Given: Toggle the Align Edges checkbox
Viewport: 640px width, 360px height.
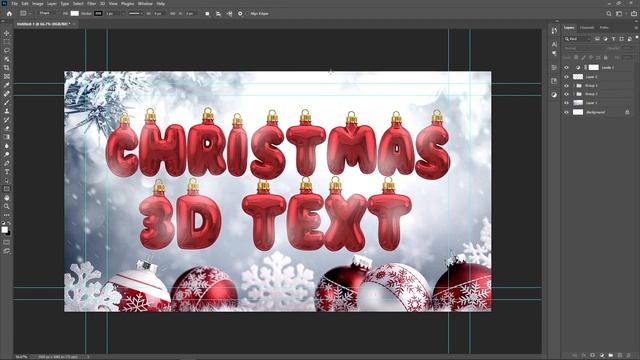Looking at the screenshot, I should [x=248, y=13].
